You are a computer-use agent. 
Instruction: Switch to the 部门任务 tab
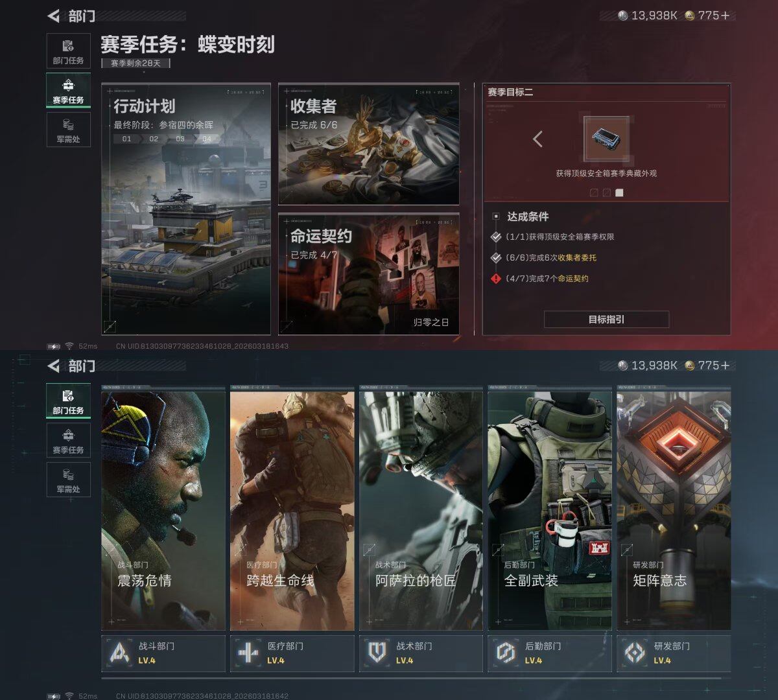tap(68, 51)
